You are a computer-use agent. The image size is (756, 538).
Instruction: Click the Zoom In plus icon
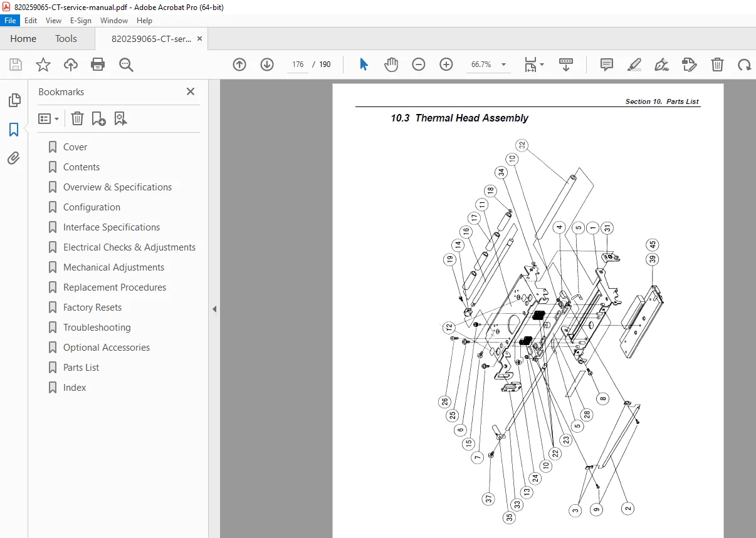coord(446,65)
